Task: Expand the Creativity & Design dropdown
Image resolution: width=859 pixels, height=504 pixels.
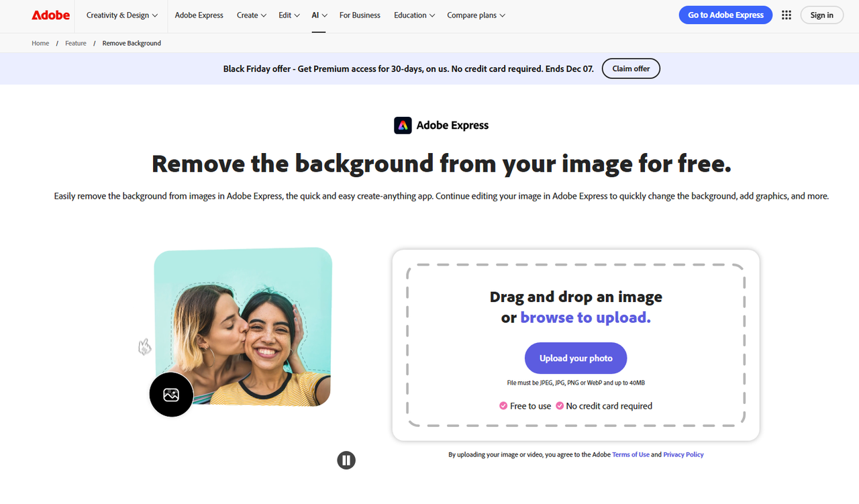Action: click(122, 15)
